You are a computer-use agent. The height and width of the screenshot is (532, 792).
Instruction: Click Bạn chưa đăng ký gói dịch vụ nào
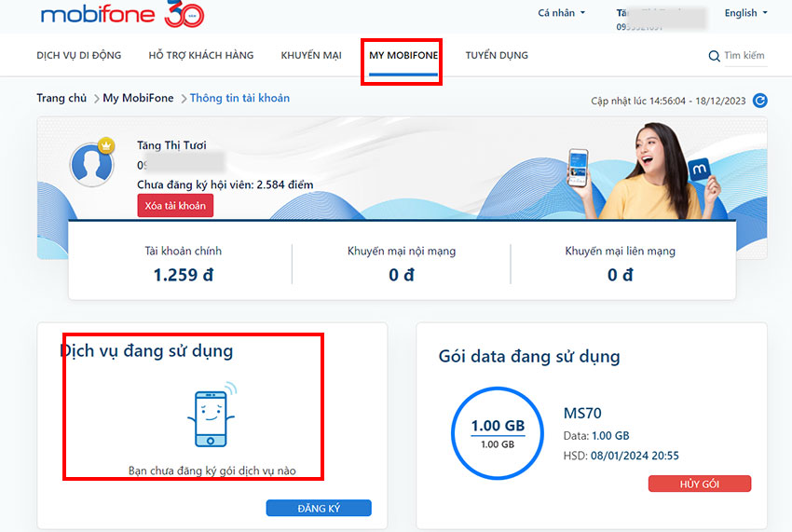(212, 471)
